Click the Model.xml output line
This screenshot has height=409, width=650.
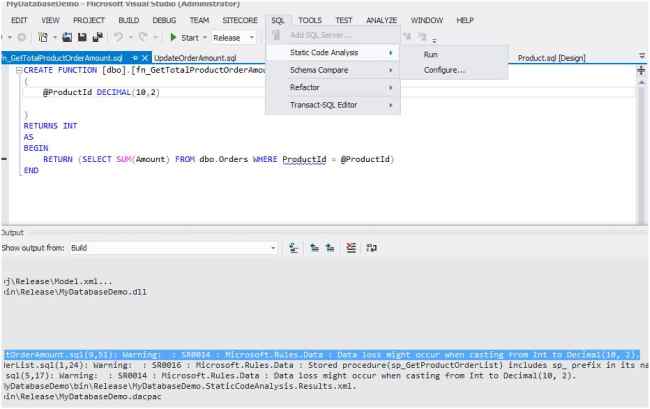tap(58, 281)
